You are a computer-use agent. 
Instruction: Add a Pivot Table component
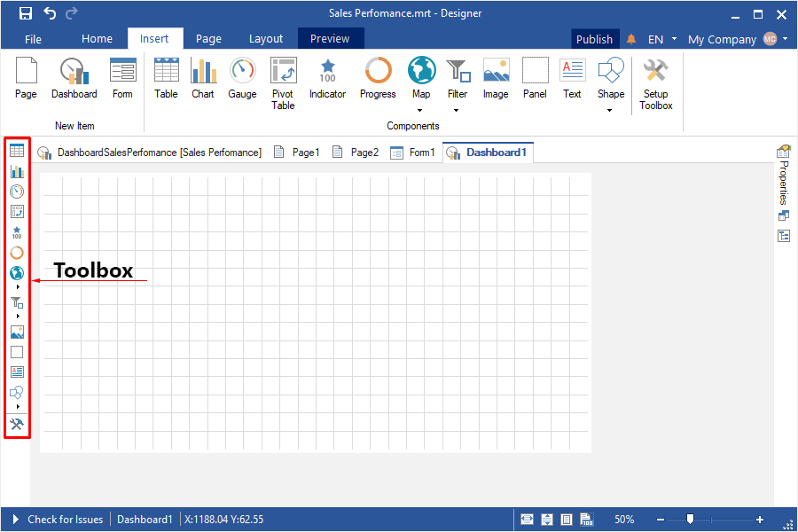[x=283, y=82]
